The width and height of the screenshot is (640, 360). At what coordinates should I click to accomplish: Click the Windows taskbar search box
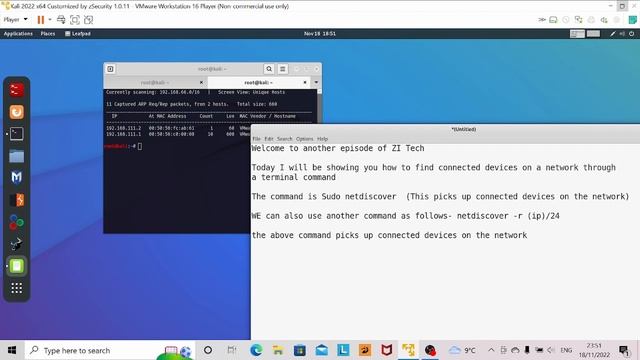(x=109, y=350)
